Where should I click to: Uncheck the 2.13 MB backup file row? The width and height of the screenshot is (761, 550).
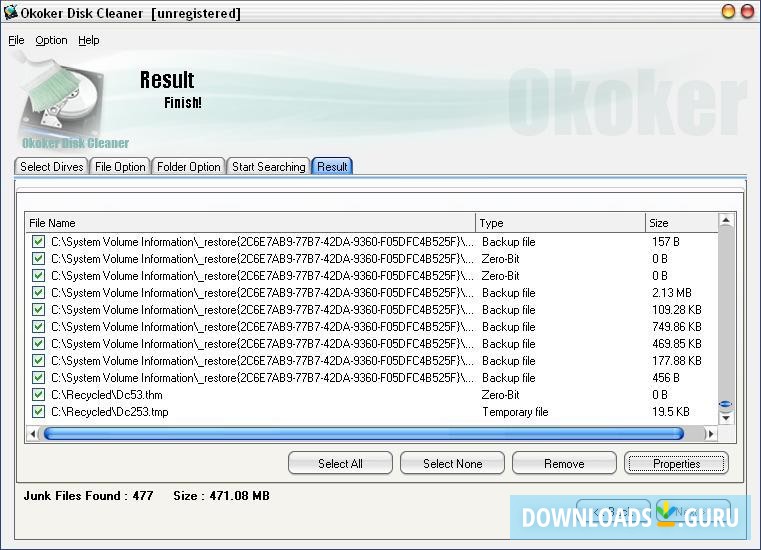[38, 293]
